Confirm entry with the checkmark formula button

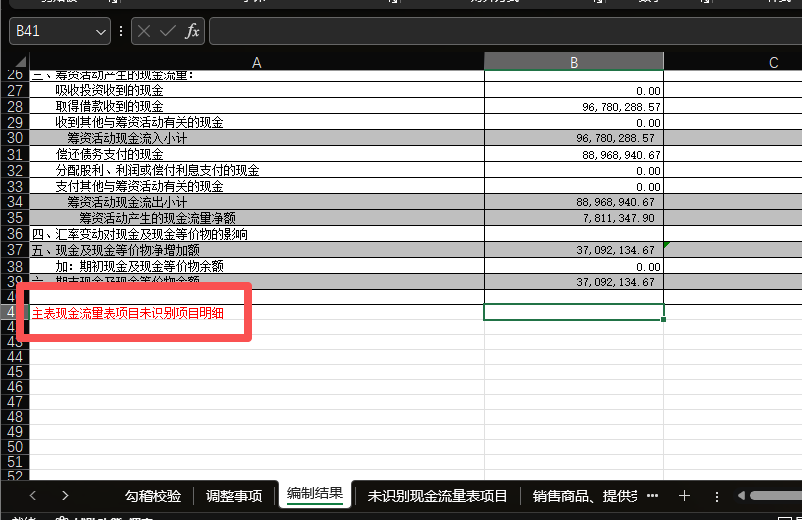[167, 31]
